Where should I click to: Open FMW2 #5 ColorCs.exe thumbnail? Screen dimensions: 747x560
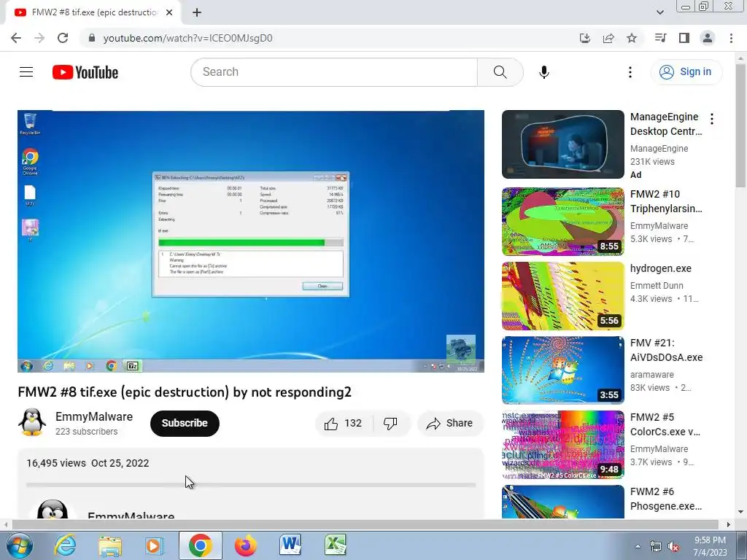point(563,445)
